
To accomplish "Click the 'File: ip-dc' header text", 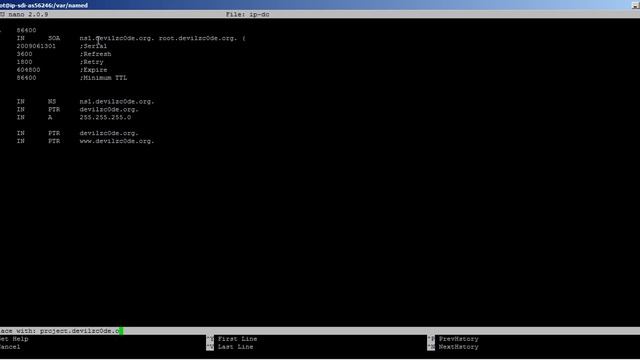I will tap(247, 14).
